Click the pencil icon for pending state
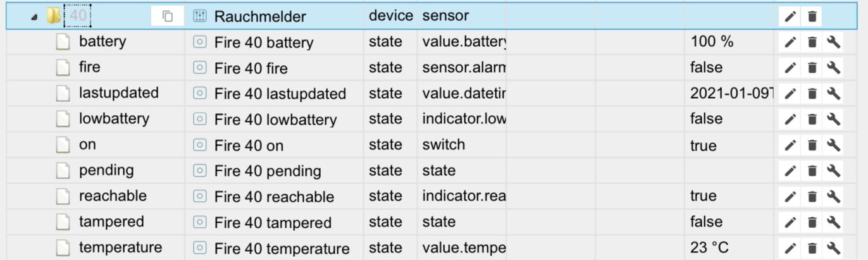This screenshot has width=868, height=260. coord(790,171)
